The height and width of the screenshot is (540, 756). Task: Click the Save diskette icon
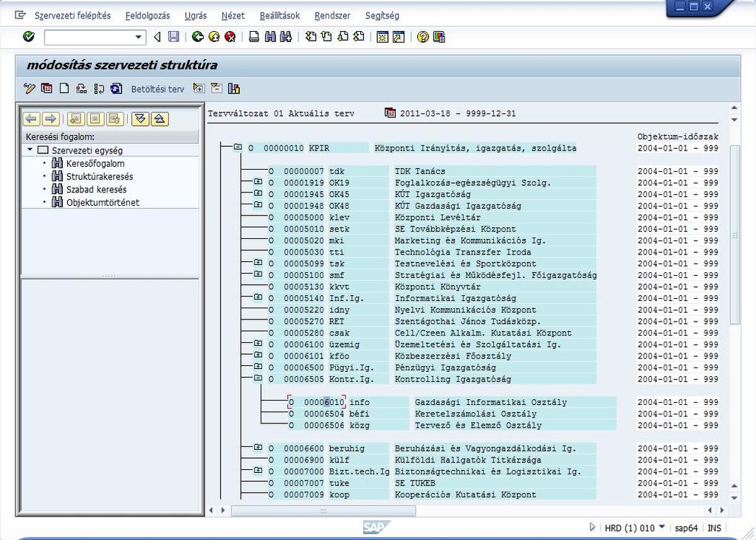(173, 37)
